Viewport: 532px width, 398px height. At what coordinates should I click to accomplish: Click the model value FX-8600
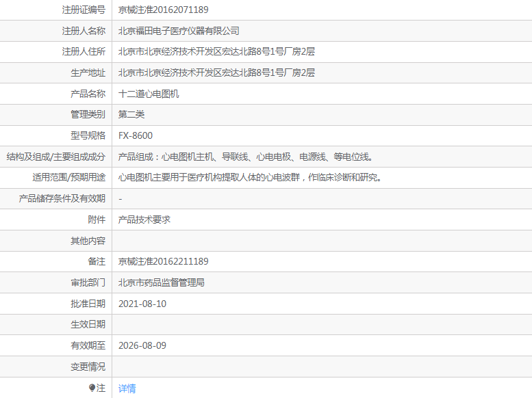136,135
